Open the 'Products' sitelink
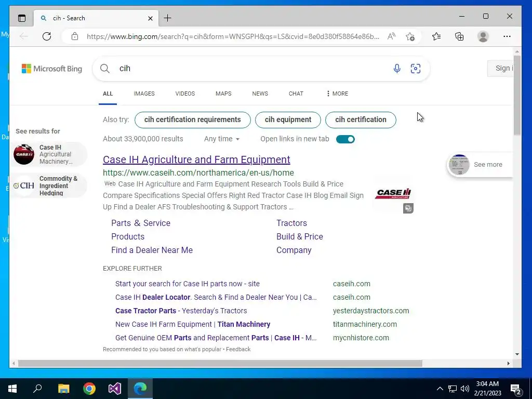Viewport: 532px width, 399px height. 128,237
